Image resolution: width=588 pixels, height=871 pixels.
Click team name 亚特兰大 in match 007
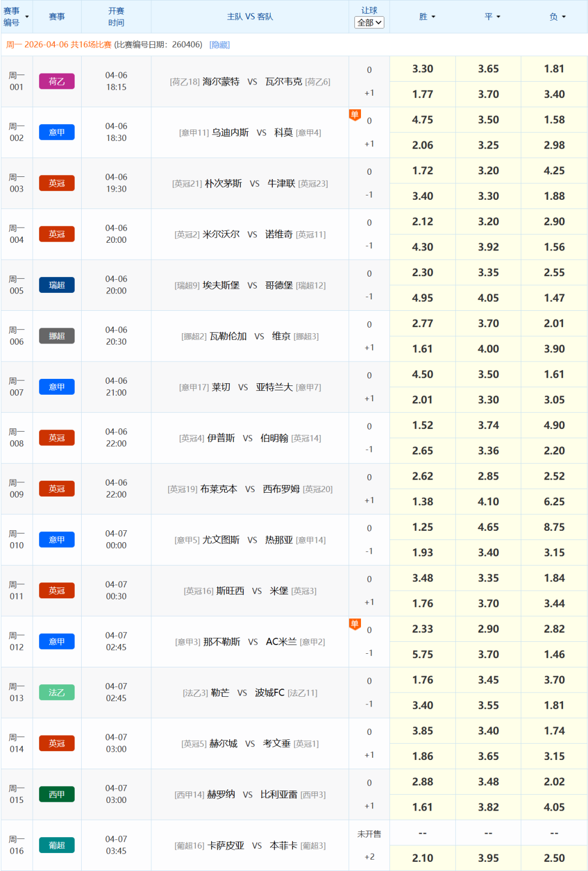[x=274, y=387]
